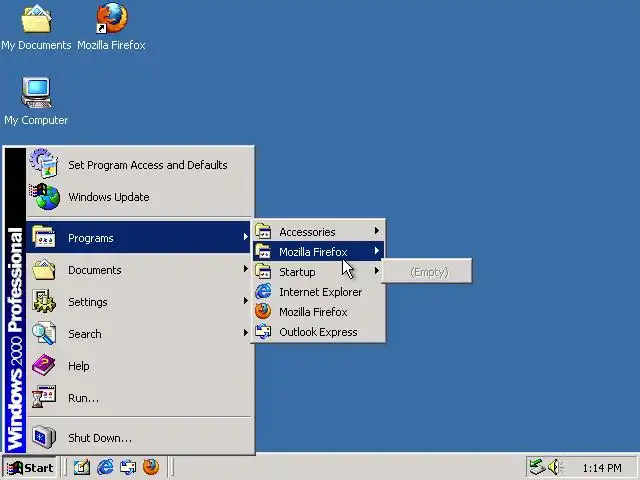Click Show Desktop quick launch icon
Screen dimensions: 640x480
[82, 467]
